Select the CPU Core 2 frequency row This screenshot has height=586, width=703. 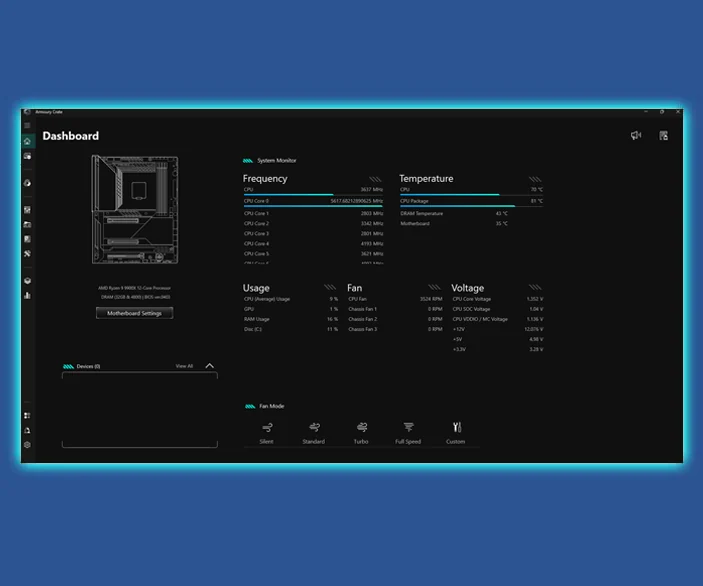[313, 223]
